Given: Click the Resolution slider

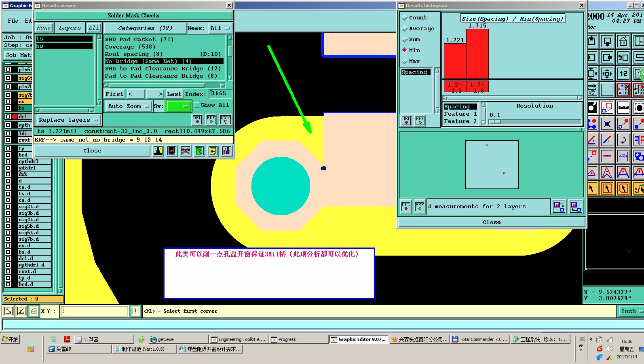Looking at the screenshot, I should pyautogui.click(x=535, y=122).
